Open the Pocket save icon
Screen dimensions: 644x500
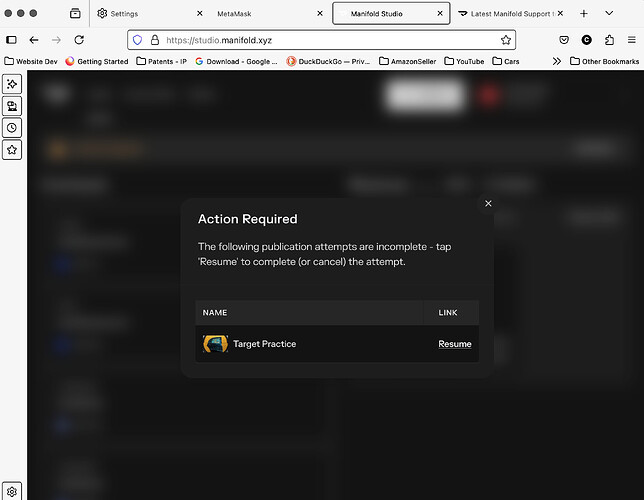click(564, 40)
